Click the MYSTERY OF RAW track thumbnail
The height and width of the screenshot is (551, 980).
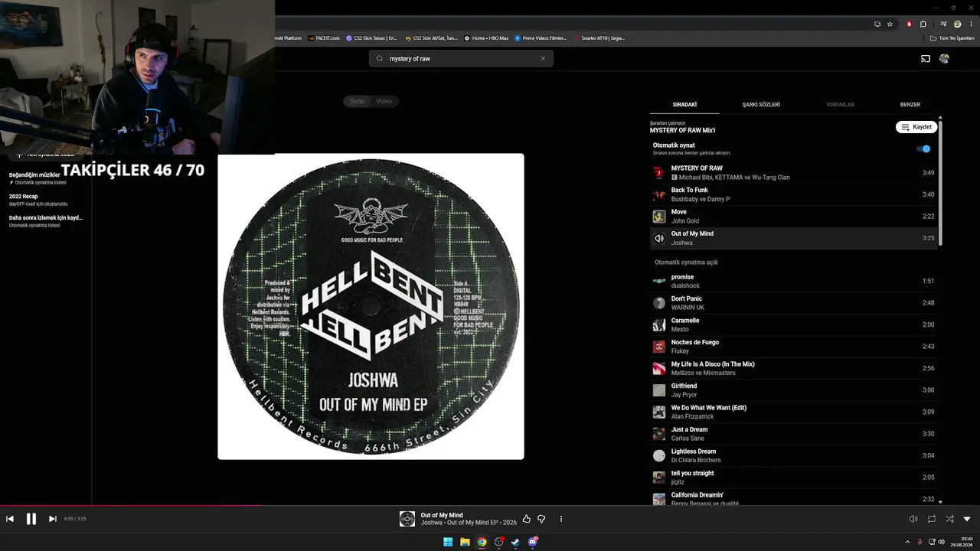point(659,173)
